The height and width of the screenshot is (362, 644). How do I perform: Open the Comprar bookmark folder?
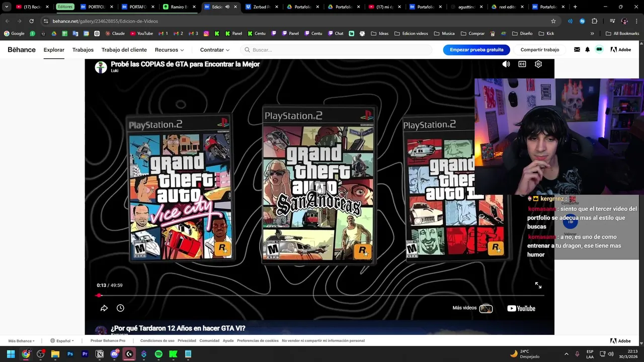472,34
